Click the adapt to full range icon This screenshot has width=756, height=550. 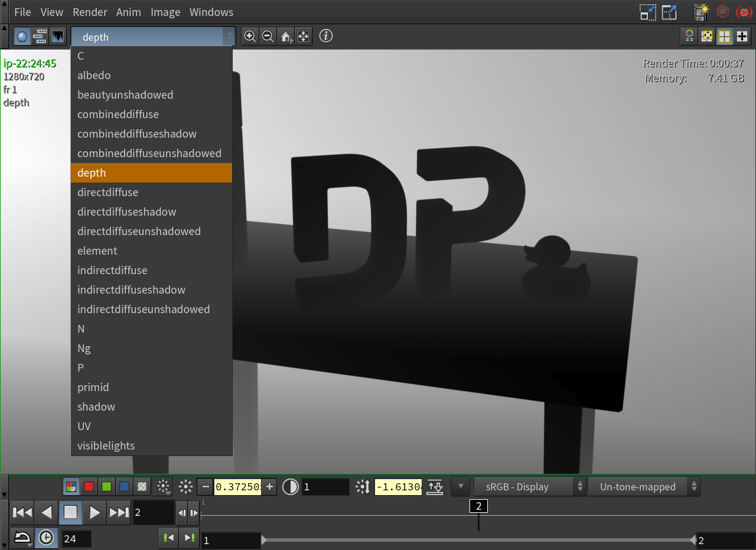435,487
